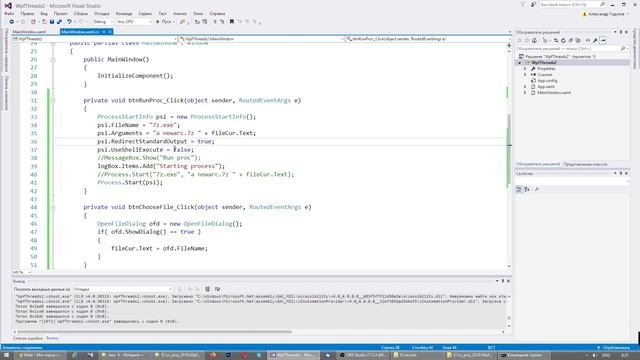640x360 pixels.
Task: Toggle word wrap in the Output panel
Action: pos(218,289)
